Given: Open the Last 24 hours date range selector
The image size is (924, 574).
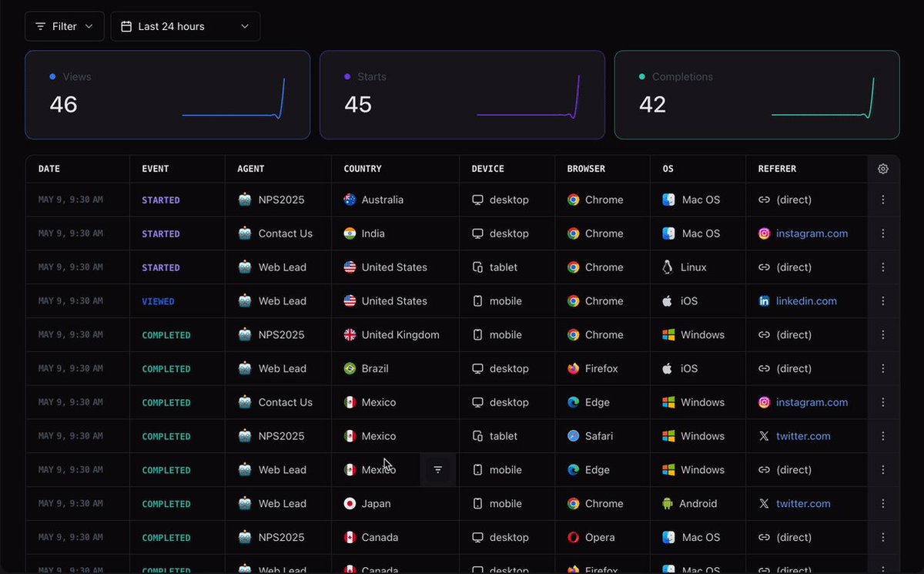Looking at the screenshot, I should tap(186, 26).
